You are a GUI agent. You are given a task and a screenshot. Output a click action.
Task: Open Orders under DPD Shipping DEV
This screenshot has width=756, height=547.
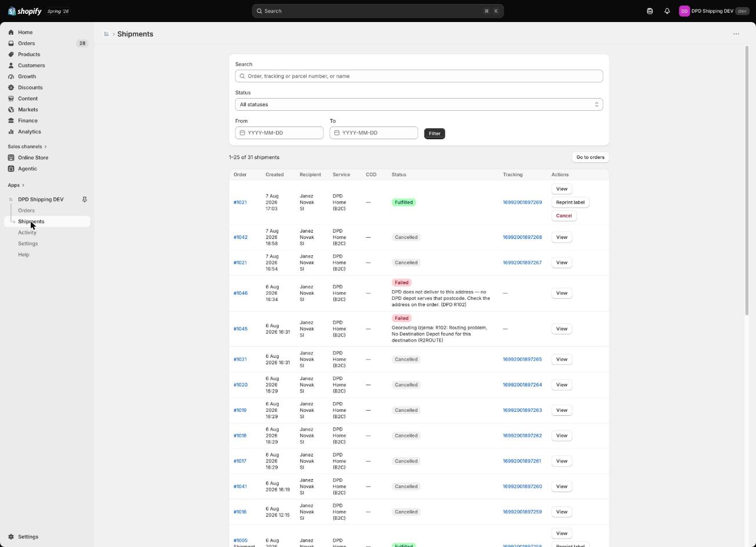point(26,211)
